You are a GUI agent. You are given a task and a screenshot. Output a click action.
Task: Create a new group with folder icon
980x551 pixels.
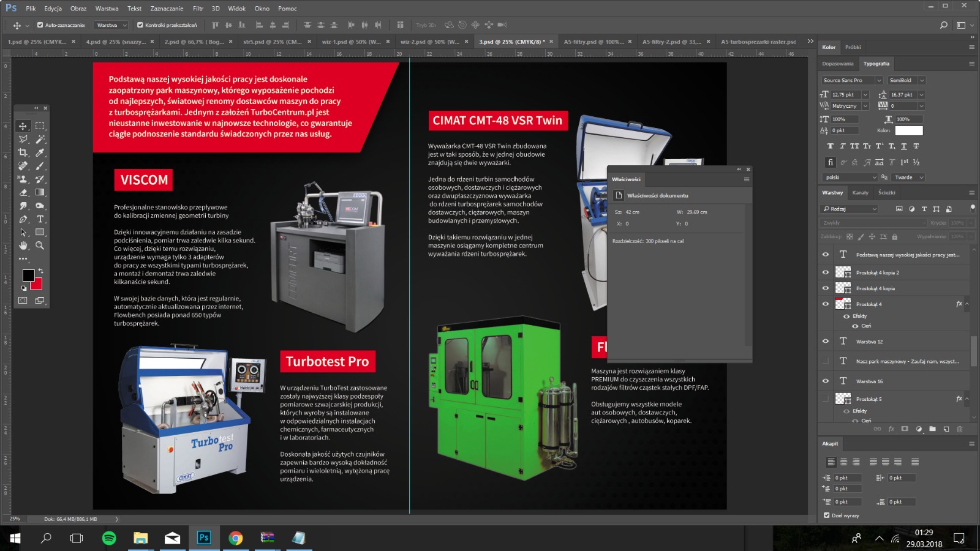[932, 429]
